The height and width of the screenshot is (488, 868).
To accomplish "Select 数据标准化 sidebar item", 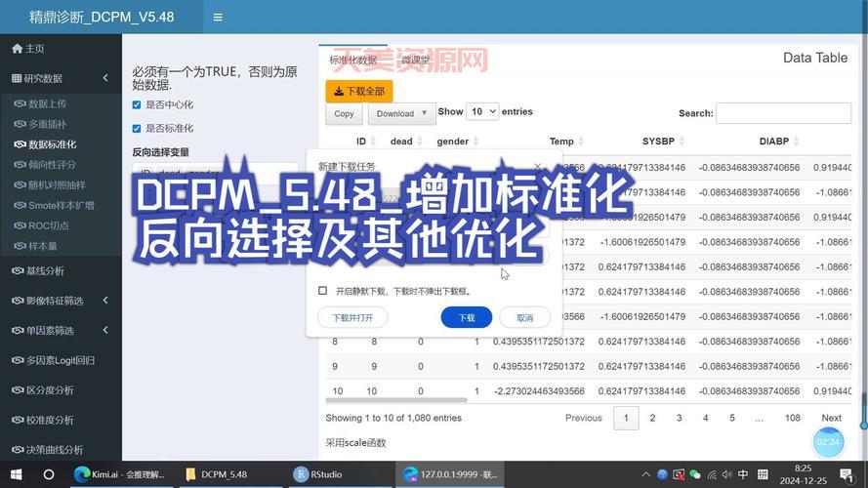I will (x=45, y=144).
